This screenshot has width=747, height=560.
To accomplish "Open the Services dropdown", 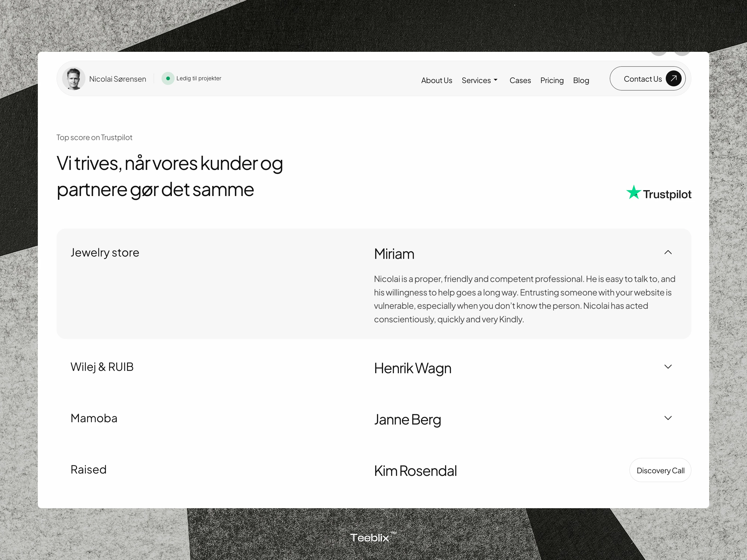I will (479, 80).
